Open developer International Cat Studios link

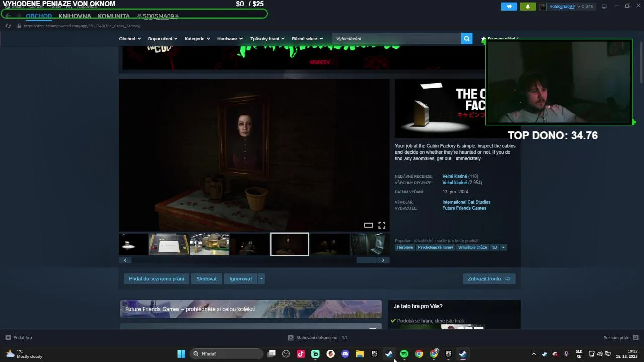click(x=466, y=202)
